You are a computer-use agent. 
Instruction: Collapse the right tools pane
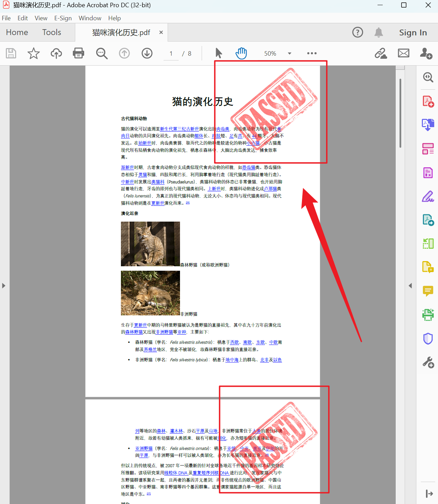(411, 285)
